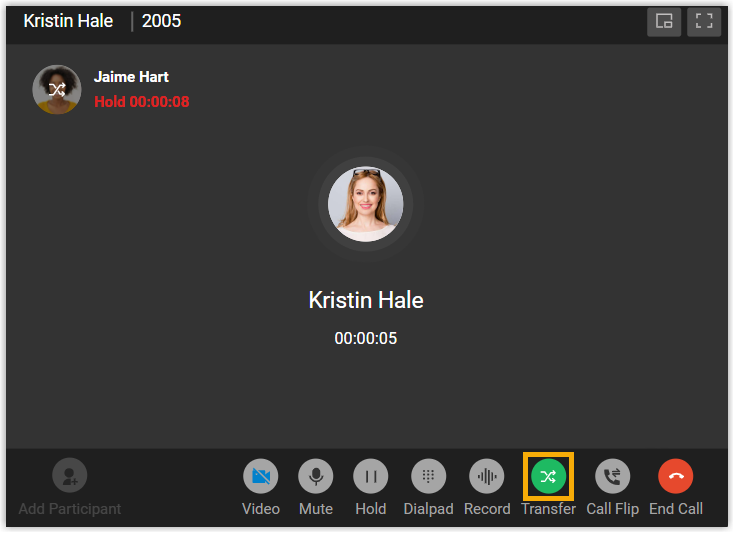Enter fullscreen call view
Viewport: 734px width, 533px height.
tap(704, 22)
